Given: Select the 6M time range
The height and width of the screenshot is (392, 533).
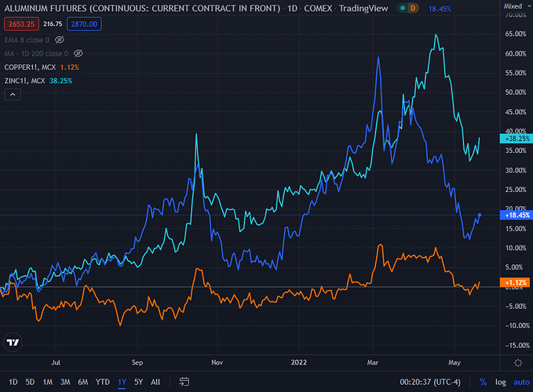Looking at the screenshot, I should click(83, 382).
